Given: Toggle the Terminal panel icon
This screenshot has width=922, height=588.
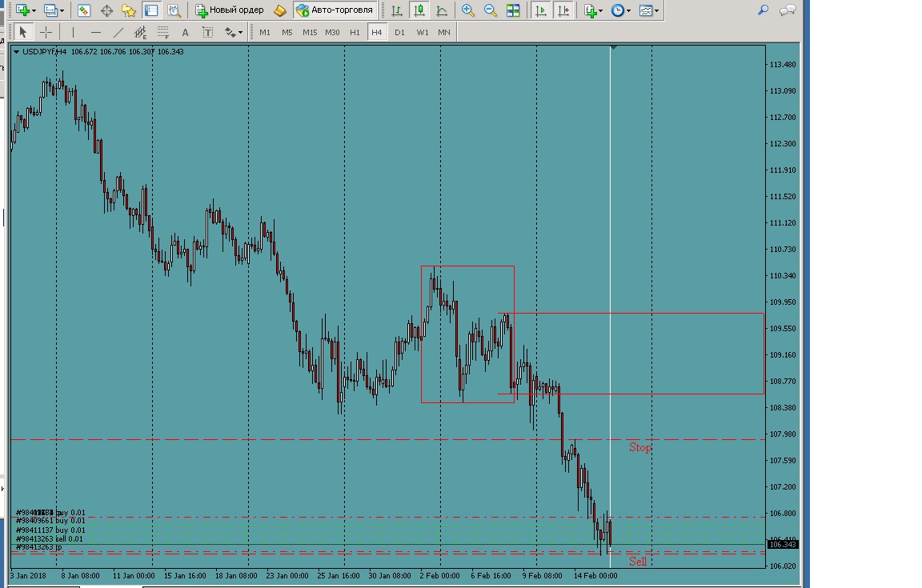Looking at the screenshot, I should pos(151,10).
